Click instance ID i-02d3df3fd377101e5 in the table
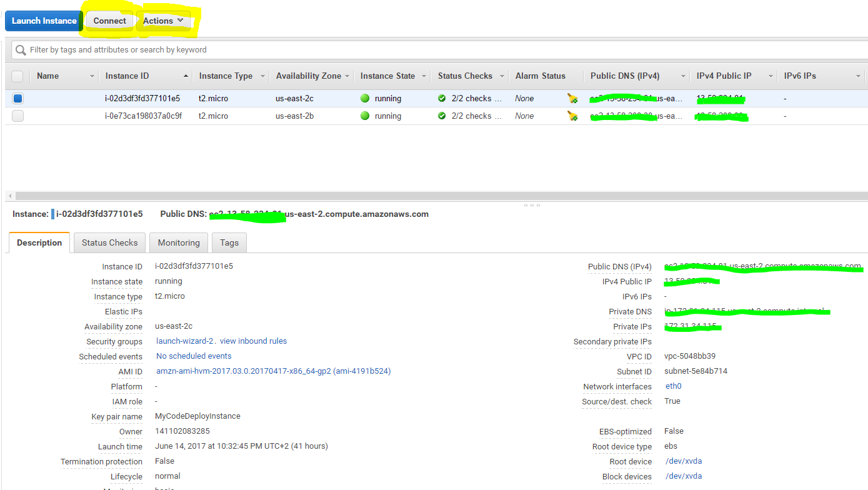The image size is (868, 490). [142, 98]
